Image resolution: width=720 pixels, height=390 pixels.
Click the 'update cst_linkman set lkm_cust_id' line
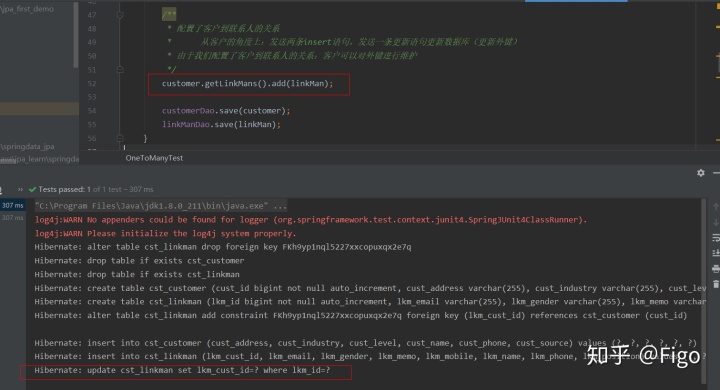[x=182, y=370]
